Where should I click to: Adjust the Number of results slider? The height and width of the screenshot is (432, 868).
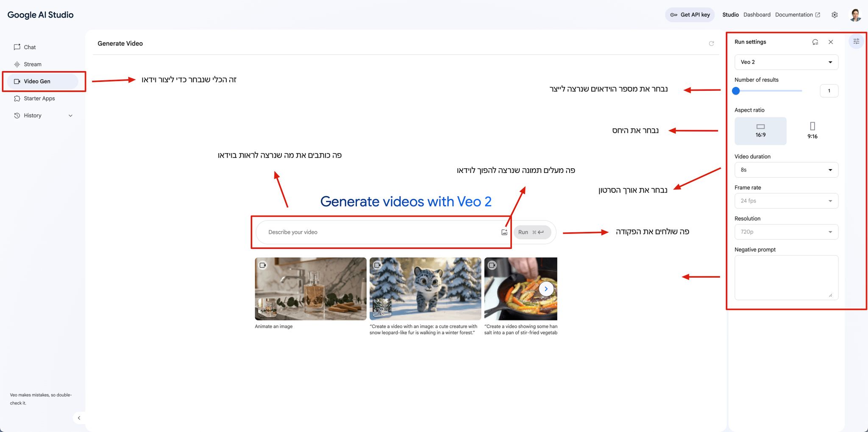pyautogui.click(x=768, y=91)
